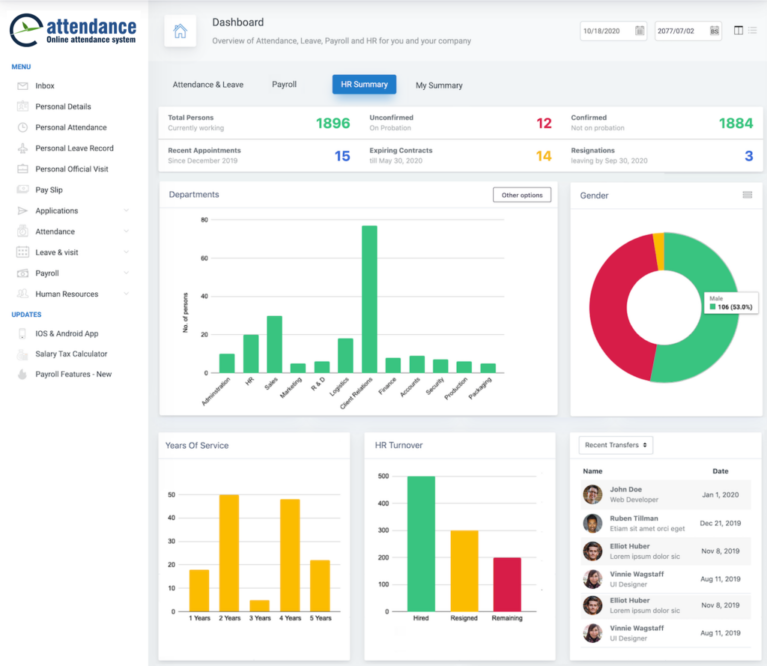Click the 2 Years service bar

[229, 553]
